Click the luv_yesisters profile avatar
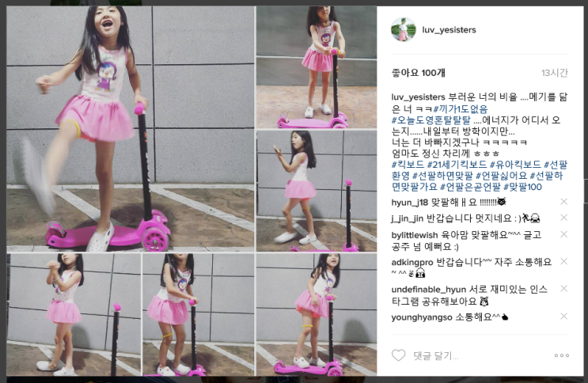 click(x=403, y=29)
